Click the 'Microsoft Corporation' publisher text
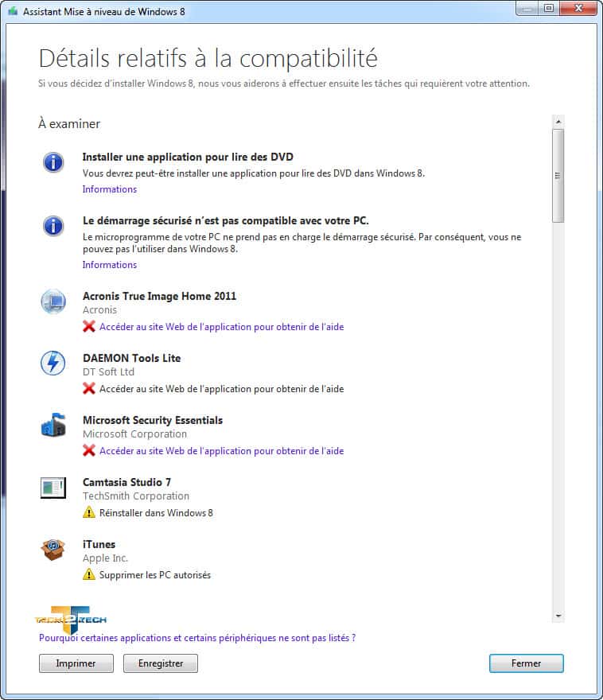 pyautogui.click(x=134, y=434)
